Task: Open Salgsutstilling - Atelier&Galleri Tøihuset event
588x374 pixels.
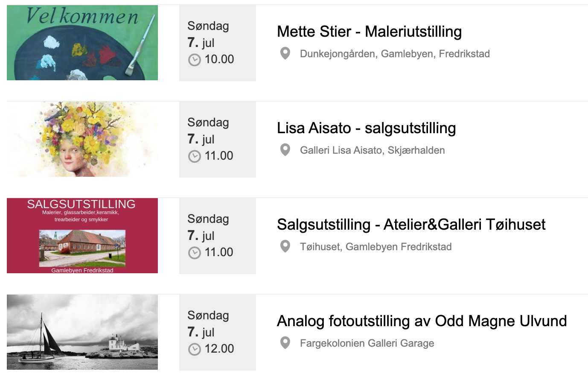Action: point(411,225)
